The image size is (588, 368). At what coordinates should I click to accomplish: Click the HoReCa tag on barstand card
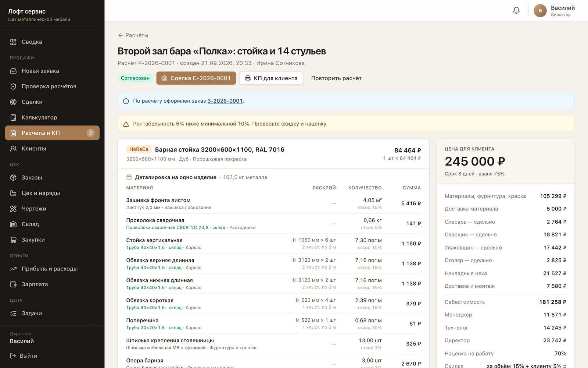pos(139,149)
